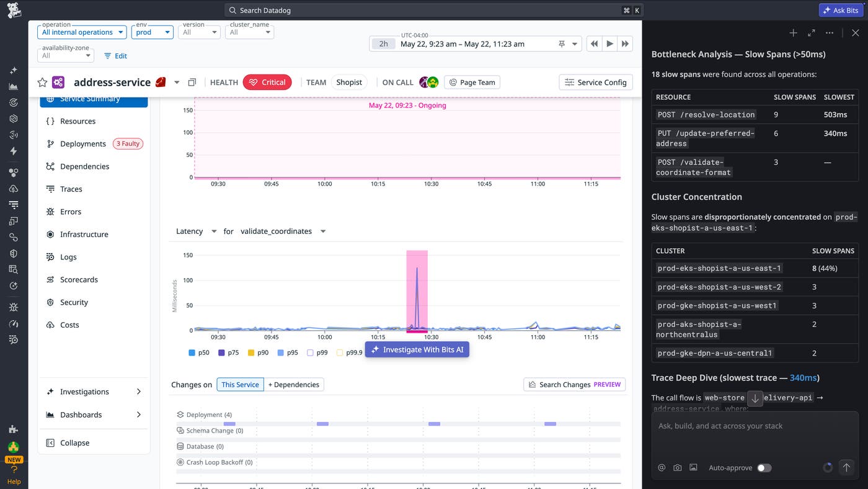Screen dimensions: 868x489
Task: Open Service Config
Action: [x=596, y=82]
